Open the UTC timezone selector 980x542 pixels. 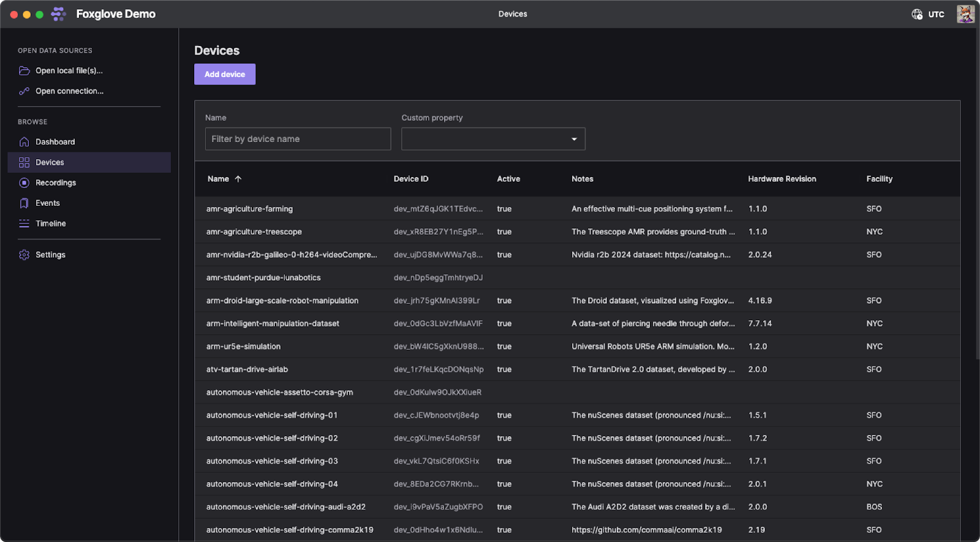[x=927, y=14]
